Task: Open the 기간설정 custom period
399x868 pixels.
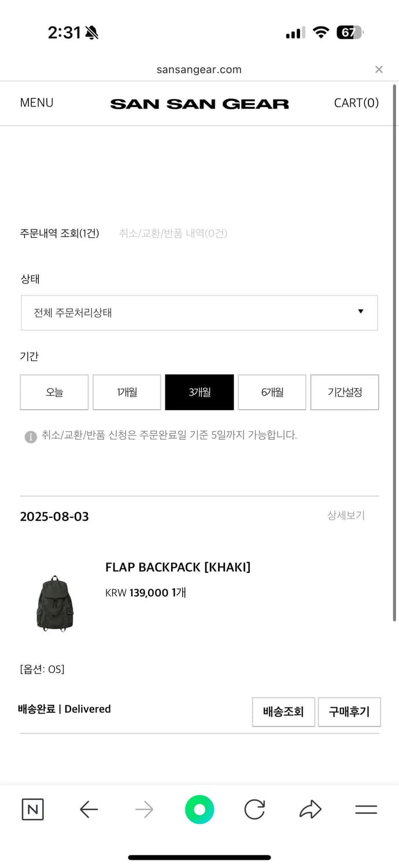Action: 345,392
